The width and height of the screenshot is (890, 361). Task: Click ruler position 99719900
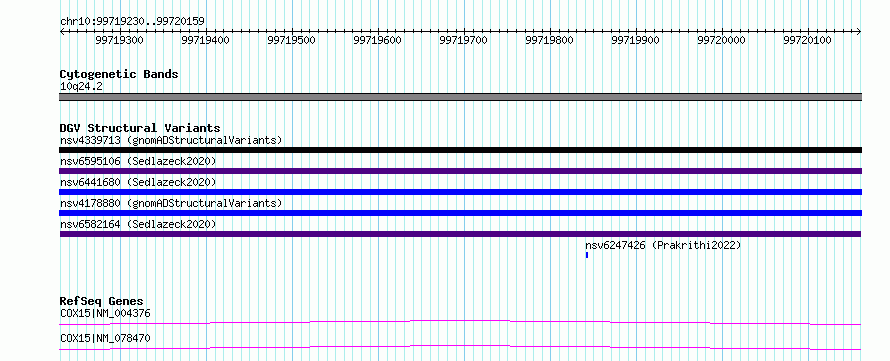pos(636,40)
